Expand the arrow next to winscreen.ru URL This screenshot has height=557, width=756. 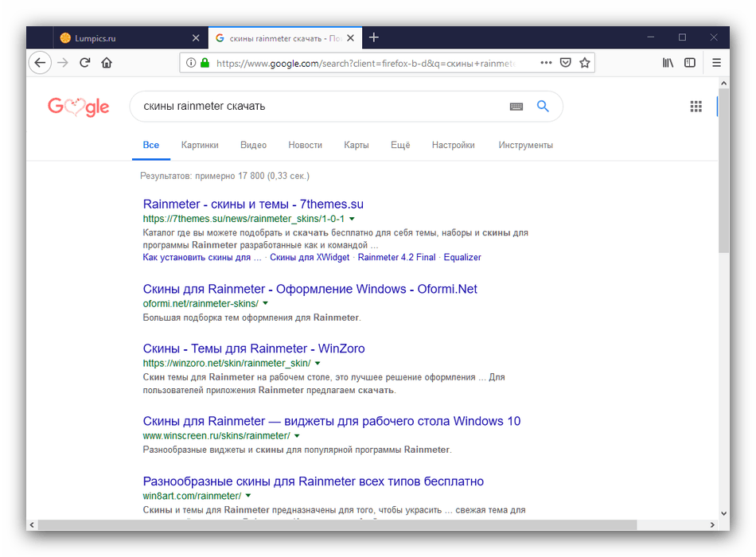point(297,436)
